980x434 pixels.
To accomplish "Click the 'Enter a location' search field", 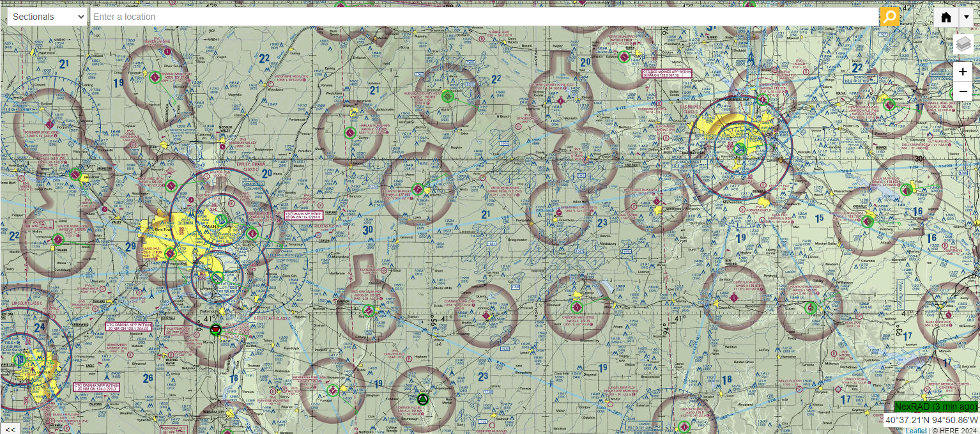I will [484, 17].
